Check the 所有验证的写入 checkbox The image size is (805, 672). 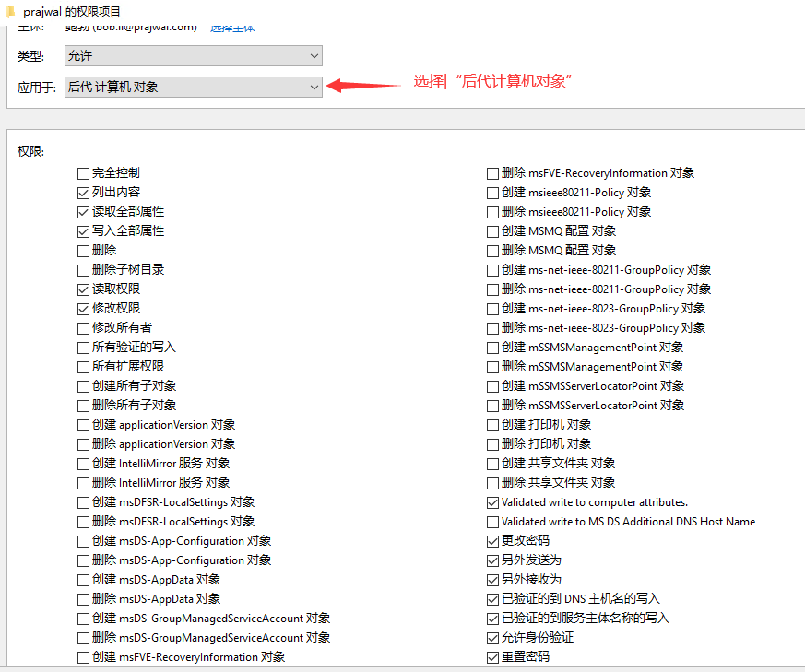tap(83, 348)
